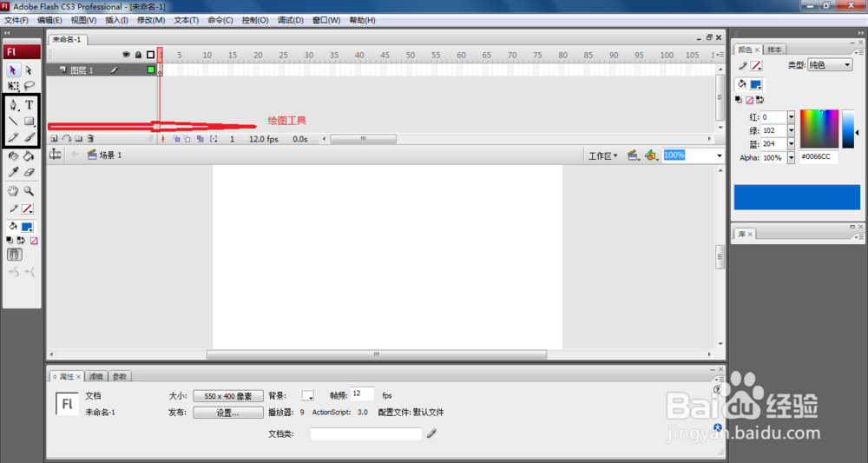
Task: Click the color spectrum picker in Color panel
Action: click(x=819, y=129)
